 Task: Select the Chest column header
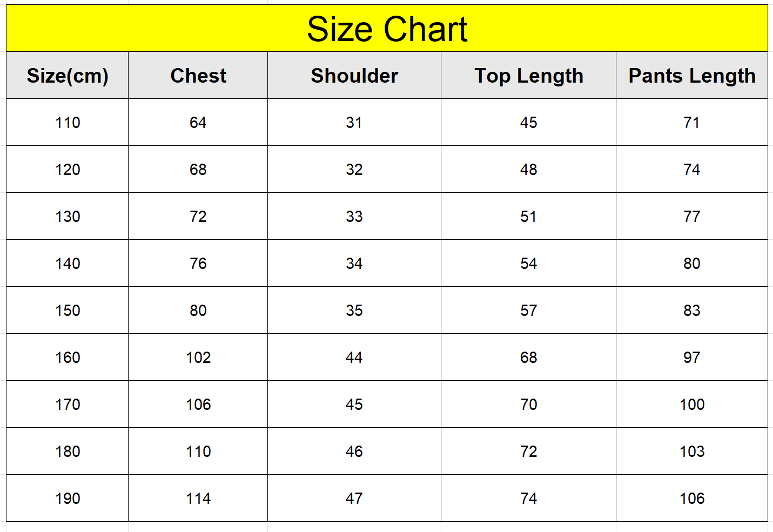[x=198, y=76]
